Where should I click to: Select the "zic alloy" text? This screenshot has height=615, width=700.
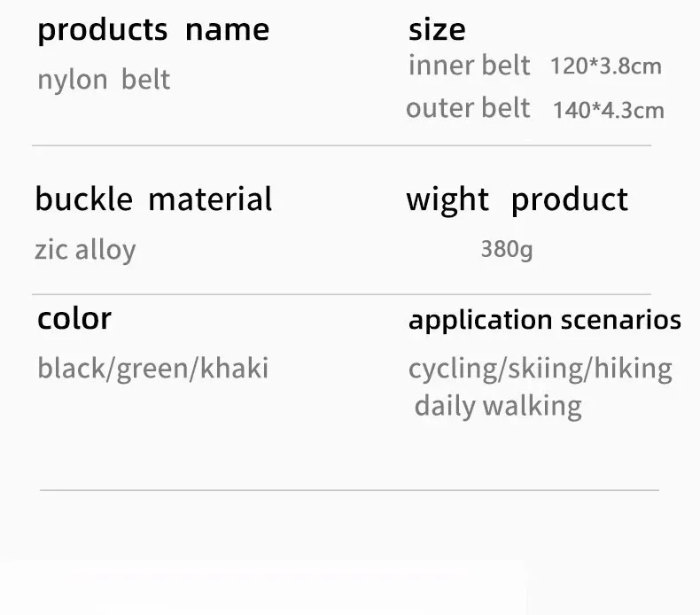pyautogui.click(x=85, y=250)
